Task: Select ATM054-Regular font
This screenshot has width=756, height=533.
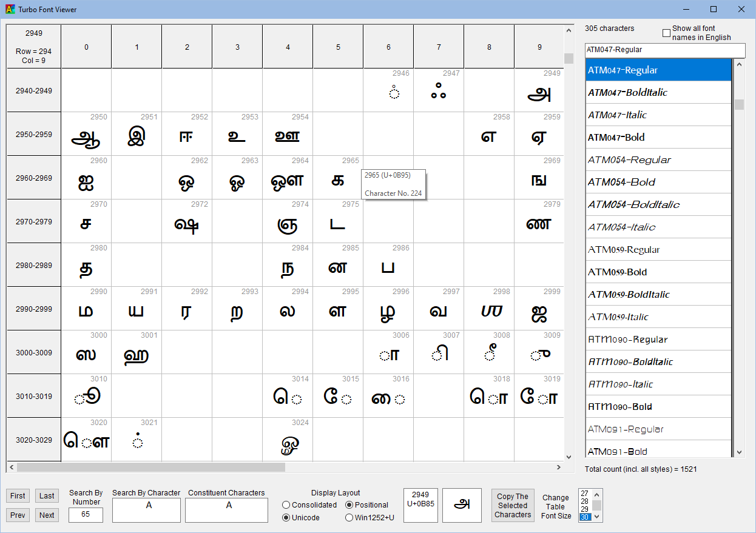Action: [x=658, y=159]
